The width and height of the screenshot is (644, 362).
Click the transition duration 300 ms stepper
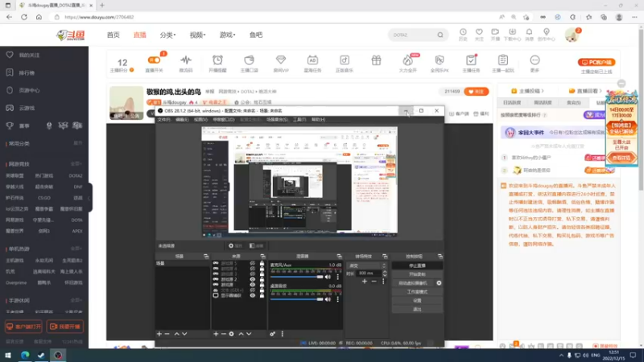coord(385,273)
